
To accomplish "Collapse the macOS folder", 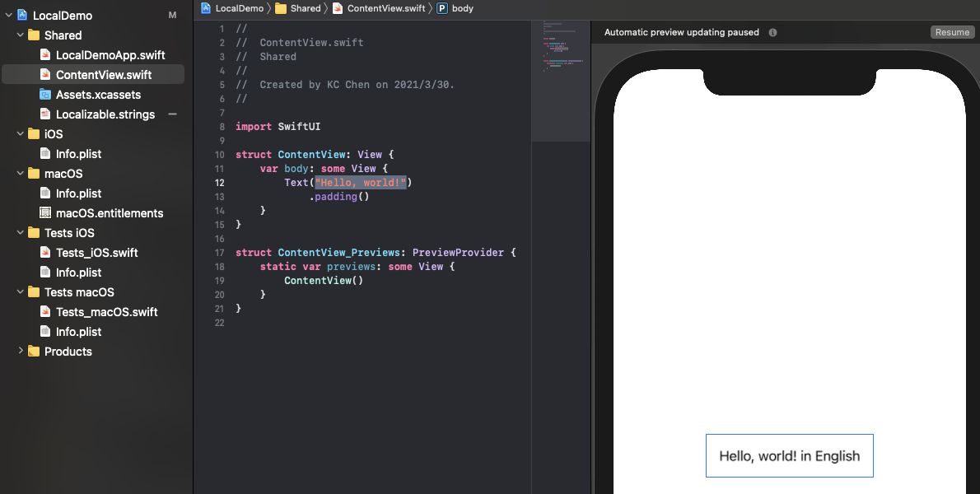I will [x=20, y=174].
